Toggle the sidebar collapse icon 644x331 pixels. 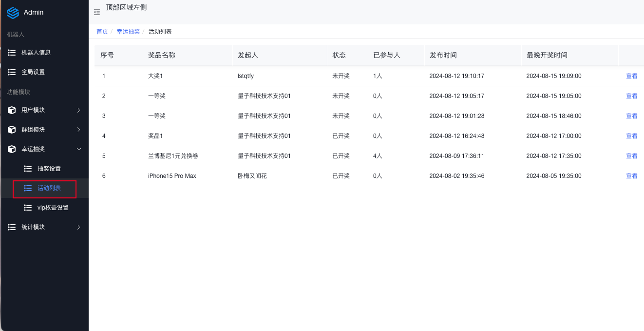point(97,12)
